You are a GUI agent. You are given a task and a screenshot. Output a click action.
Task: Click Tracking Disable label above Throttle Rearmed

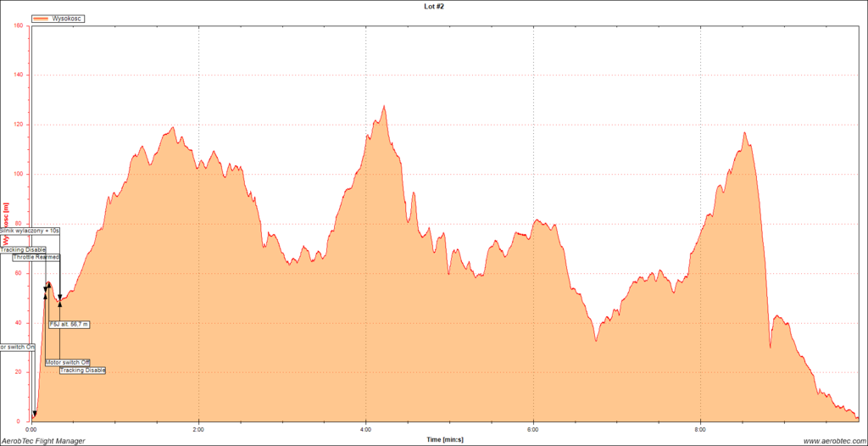coord(23,250)
